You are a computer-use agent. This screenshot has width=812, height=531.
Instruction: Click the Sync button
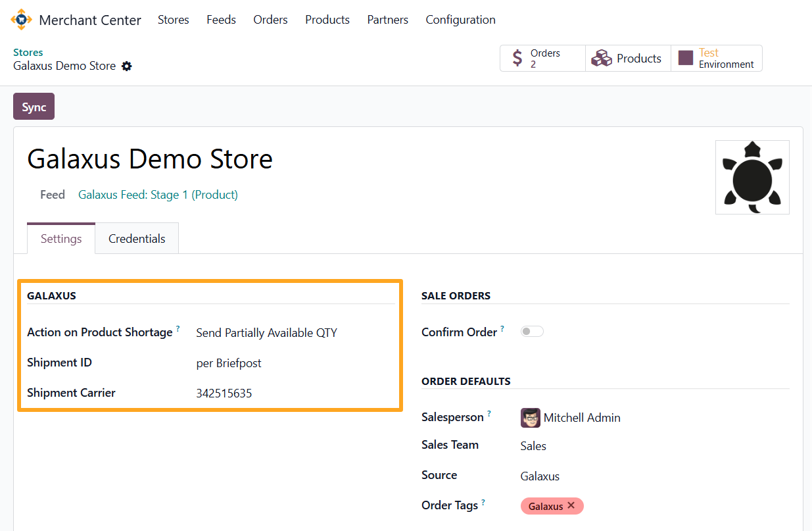[x=34, y=107]
